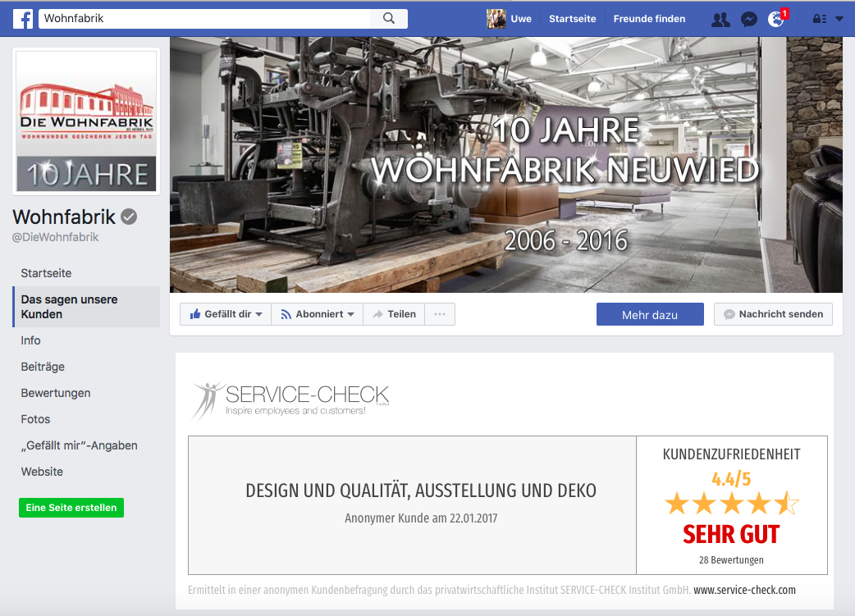This screenshot has width=855, height=616.
Task: Click the search magnifier button
Action: click(x=389, y=18)
